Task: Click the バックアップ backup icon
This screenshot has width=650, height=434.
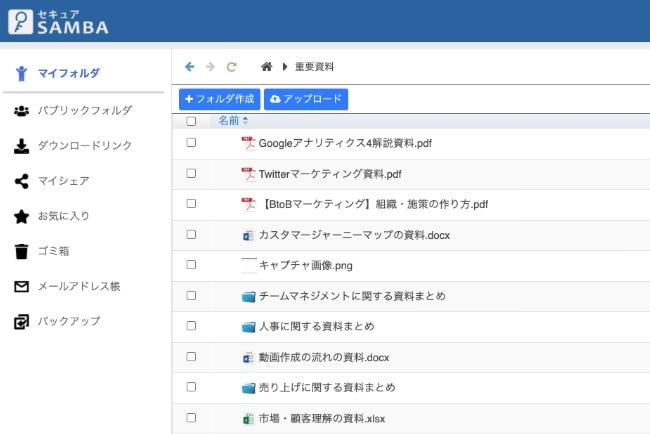Action: 22,322
